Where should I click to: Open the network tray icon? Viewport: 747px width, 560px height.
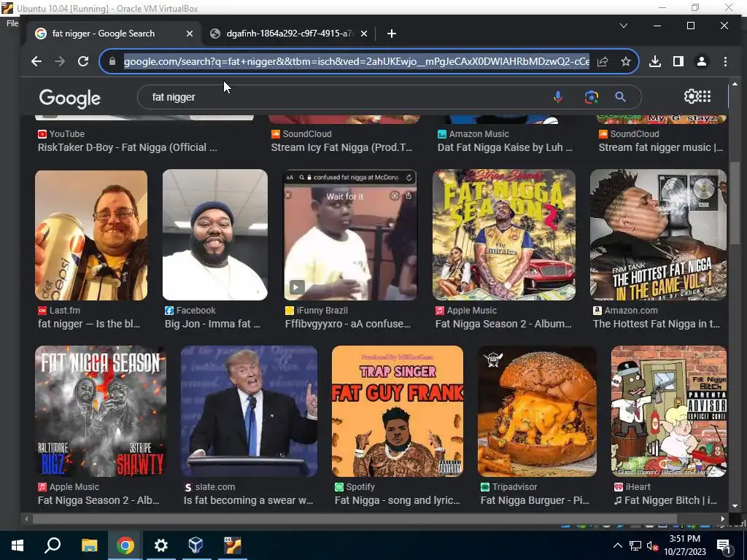pyautogui.click(x=635, y=545)
